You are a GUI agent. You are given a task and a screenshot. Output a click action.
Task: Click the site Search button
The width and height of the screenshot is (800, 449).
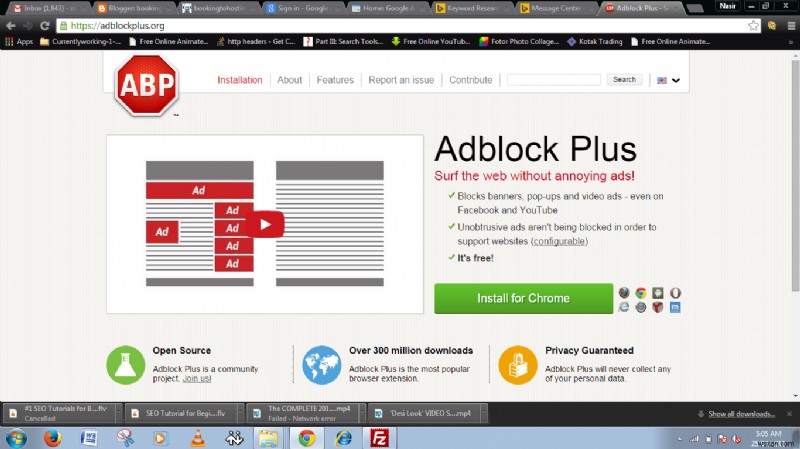[624, 80]
